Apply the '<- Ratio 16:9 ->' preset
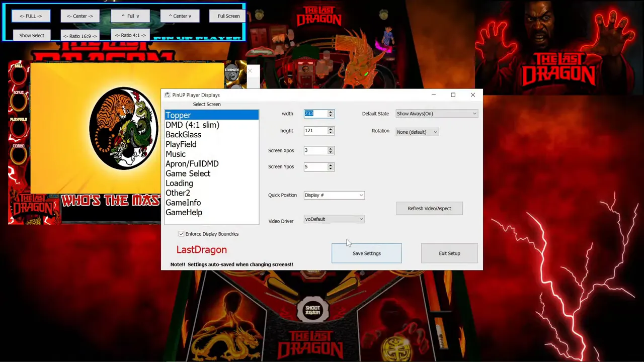Viewport: 644px width, 362px height. 80,36
